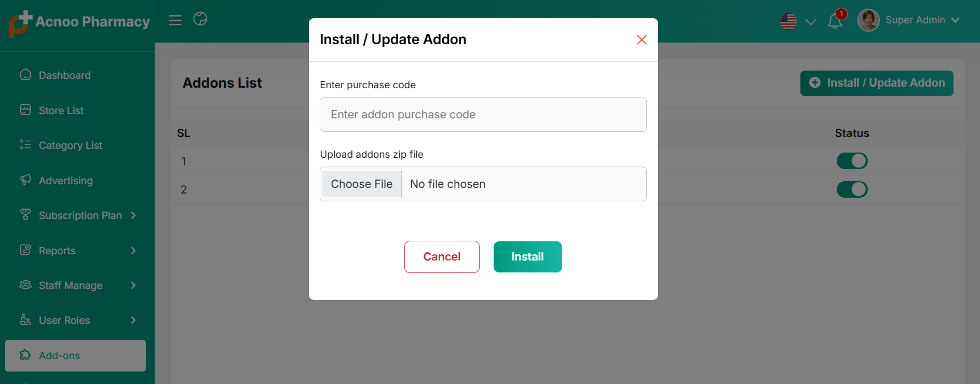The height and width of the screenshot is (384, 980).
Task: Click the Acnoo Pharmacy logo
Action: pyautogui.click(x=78, y=23)
